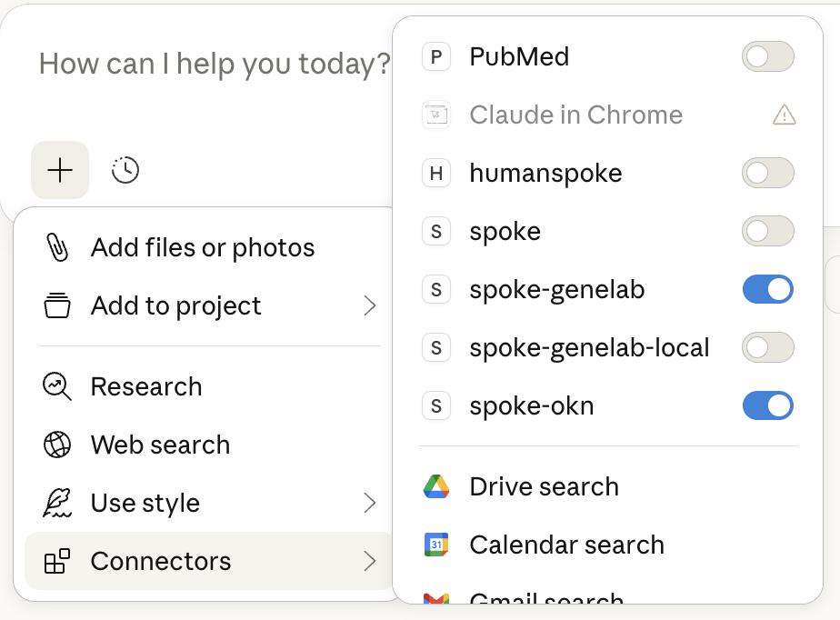Image resolution: width=840 pixels, height=620 pixels.
Task: Turn on the spoke-genelab-local toggle
Action: point(767,347)
